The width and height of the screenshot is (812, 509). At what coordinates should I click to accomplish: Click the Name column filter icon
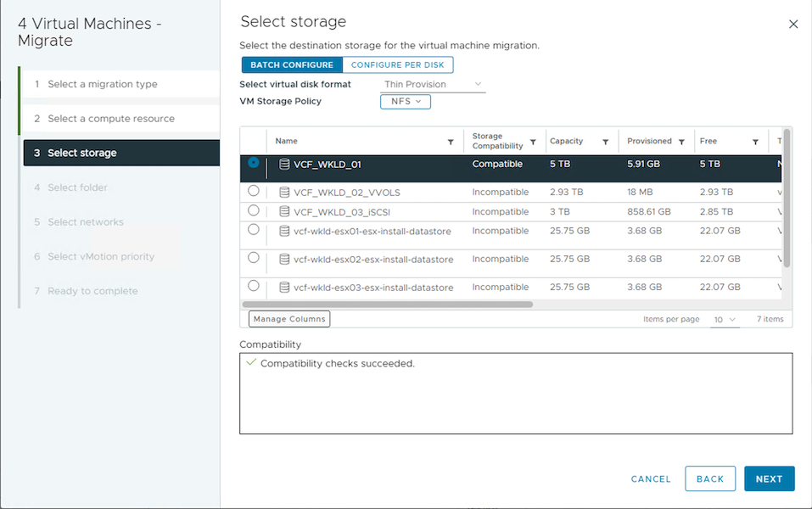pos(451,143)
